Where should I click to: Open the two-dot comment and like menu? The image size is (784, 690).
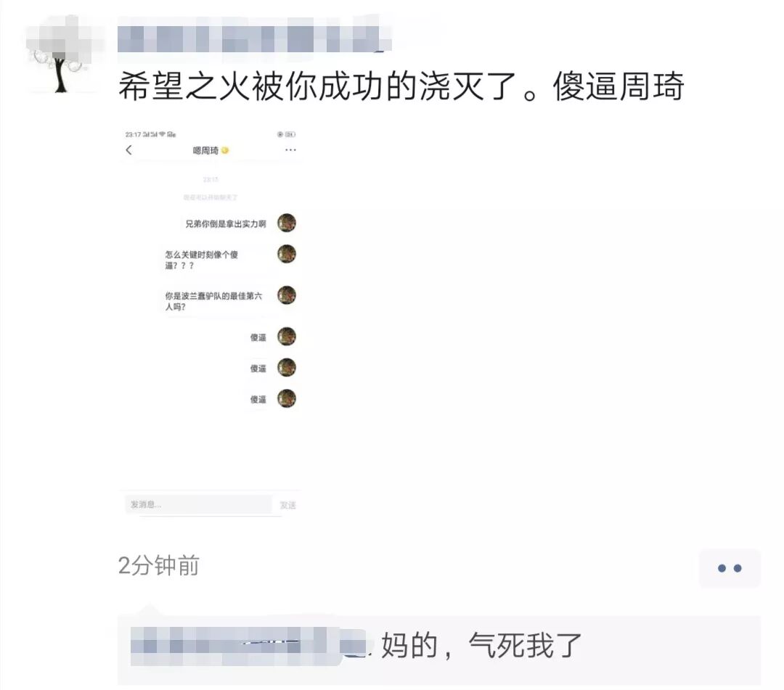point(730,568)
